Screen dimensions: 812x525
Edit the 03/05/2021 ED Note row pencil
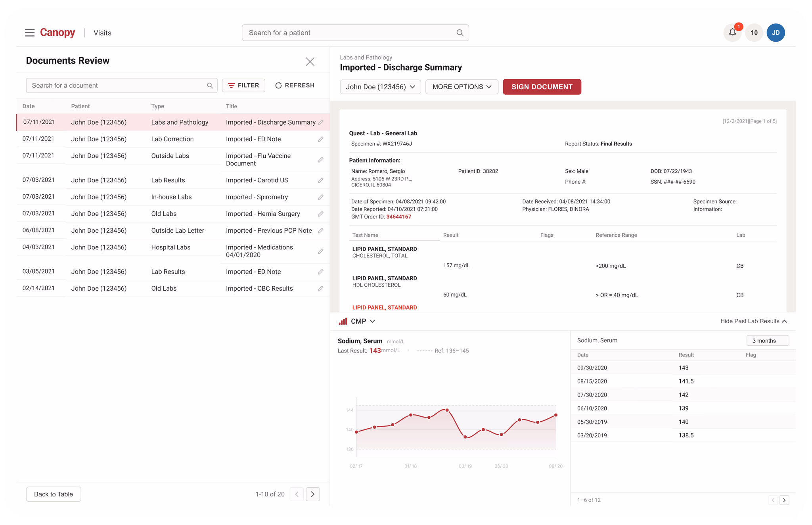(x=321, y=272)
